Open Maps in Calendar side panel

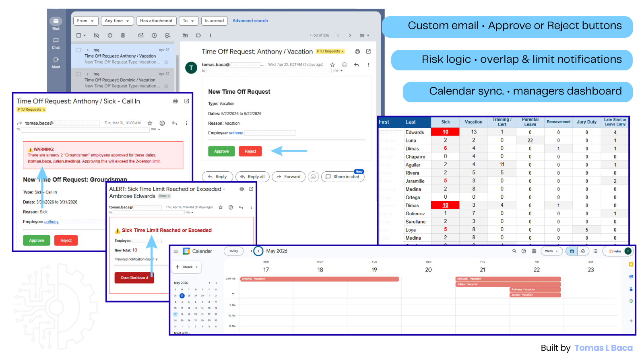(x=631, y=301)
